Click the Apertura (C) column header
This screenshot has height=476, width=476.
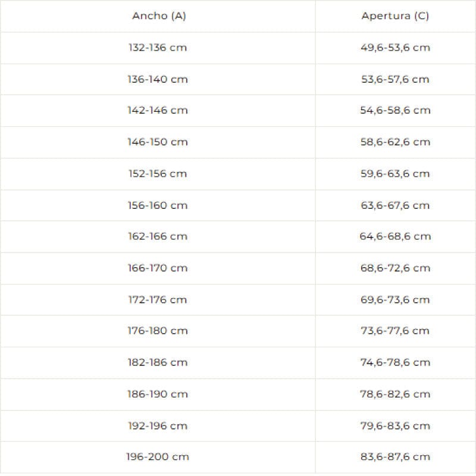click(395, 16)
